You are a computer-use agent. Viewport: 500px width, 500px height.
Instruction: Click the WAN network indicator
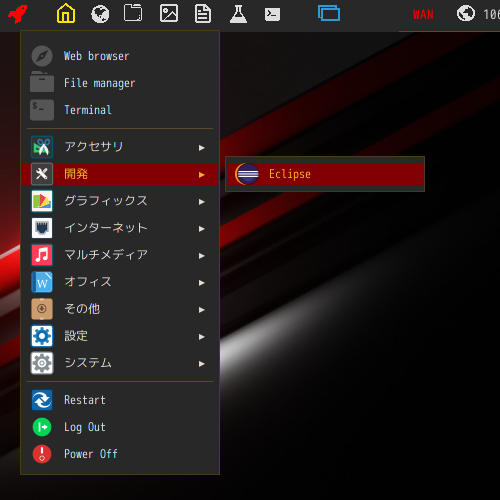[423, 14]
